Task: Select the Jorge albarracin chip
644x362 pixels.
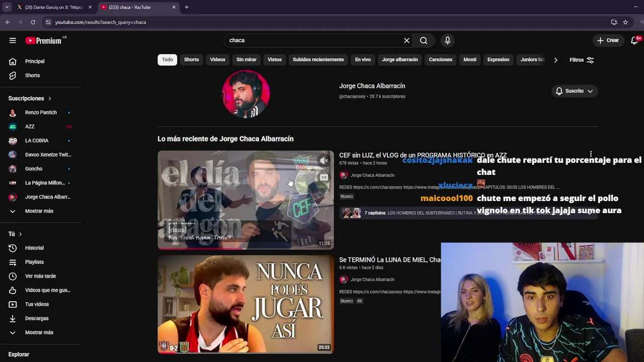Action: pyautogui.click(x=400, y=60)
